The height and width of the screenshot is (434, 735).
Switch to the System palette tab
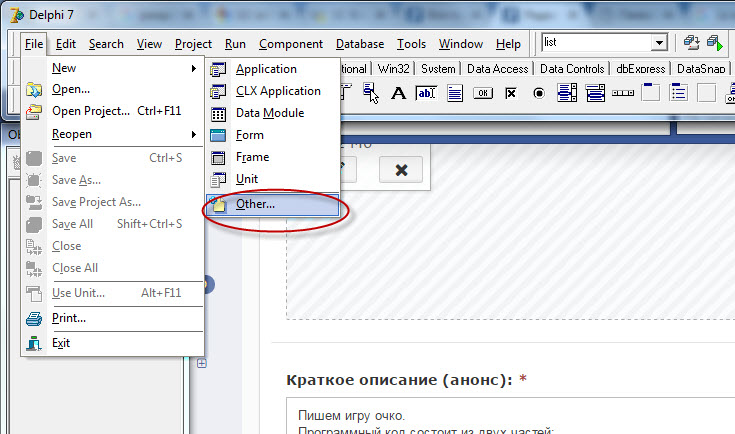(x=438, y=69)
